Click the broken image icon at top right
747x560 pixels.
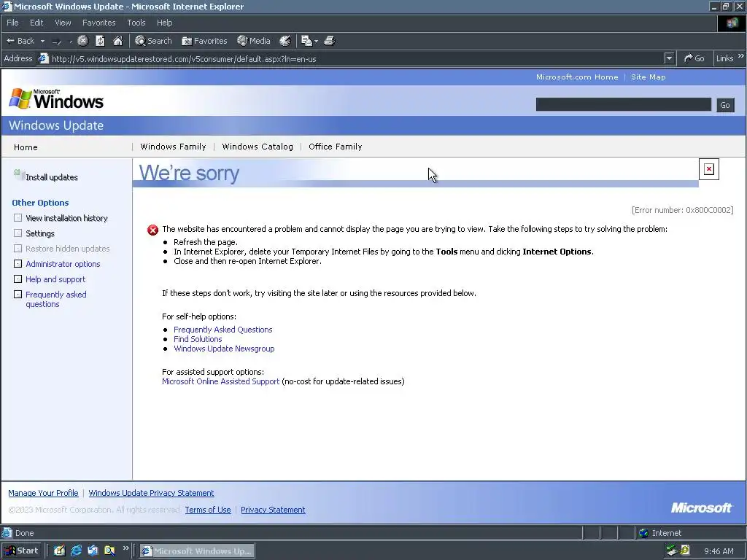(709, 169)
